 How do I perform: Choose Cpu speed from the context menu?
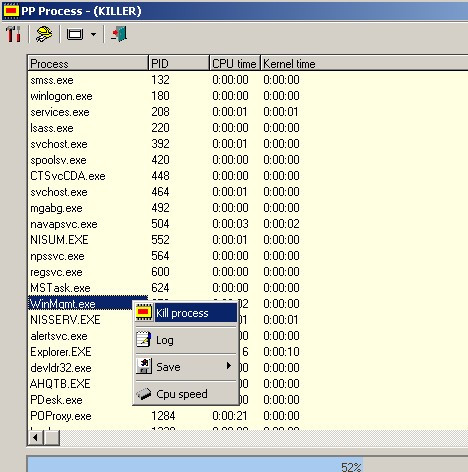coord(186,394)
